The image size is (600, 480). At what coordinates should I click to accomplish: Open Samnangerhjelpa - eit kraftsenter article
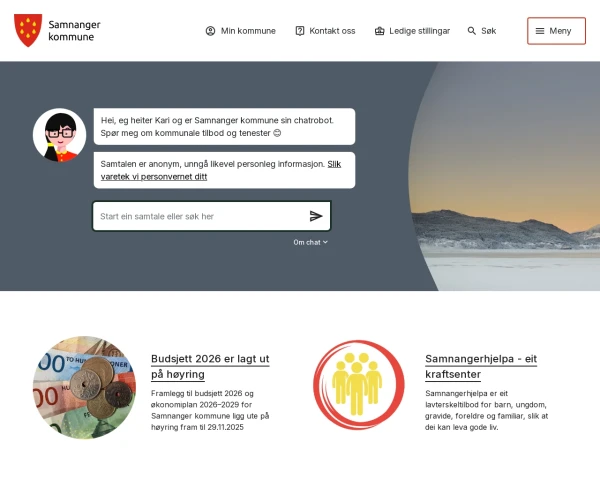[x=481, y=366]
